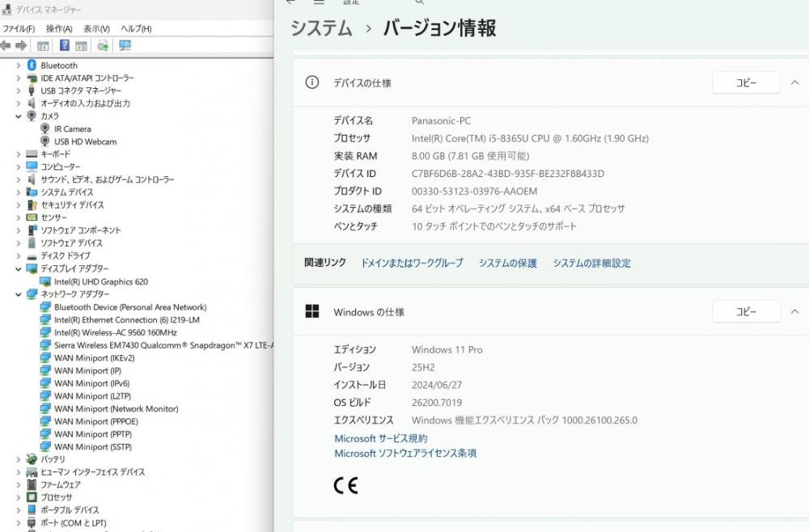Viewport: 809px width, 532px height.
Task: Click the Back arrow in Device Manager toolbar
Action: [6, 46]
